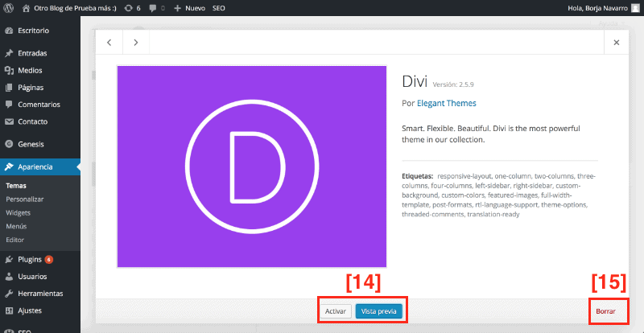The height and width of the screenshot is (333, 644).
Task: Open the home icon for Otro Blog de Prueba
Action: click(26, 8)
